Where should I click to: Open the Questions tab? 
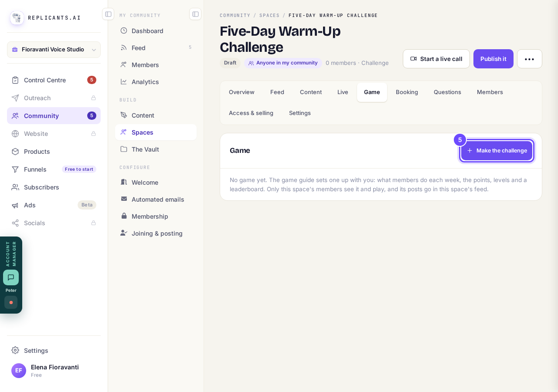(x=447, y=92)
